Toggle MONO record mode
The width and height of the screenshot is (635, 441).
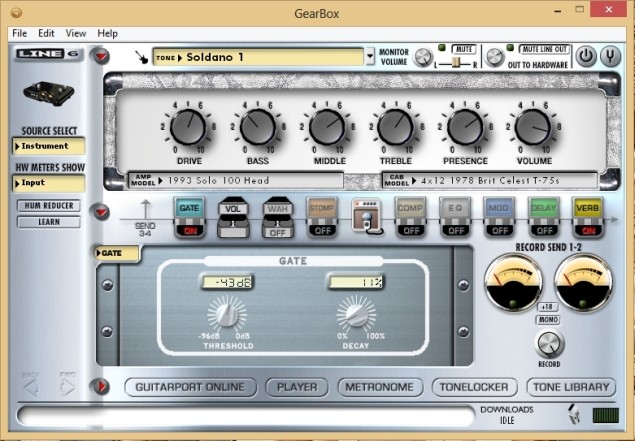point(548,320)
